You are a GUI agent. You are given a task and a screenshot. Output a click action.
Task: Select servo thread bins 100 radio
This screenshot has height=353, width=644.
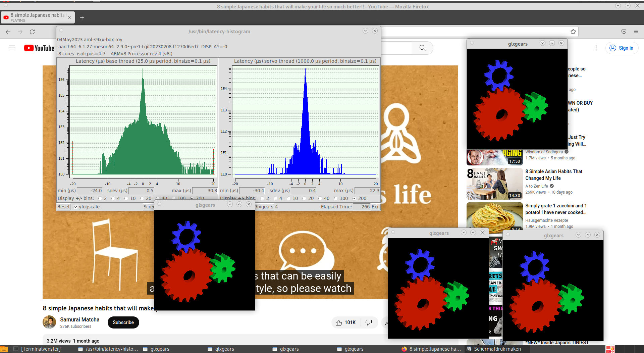click(x=336, y=198)
